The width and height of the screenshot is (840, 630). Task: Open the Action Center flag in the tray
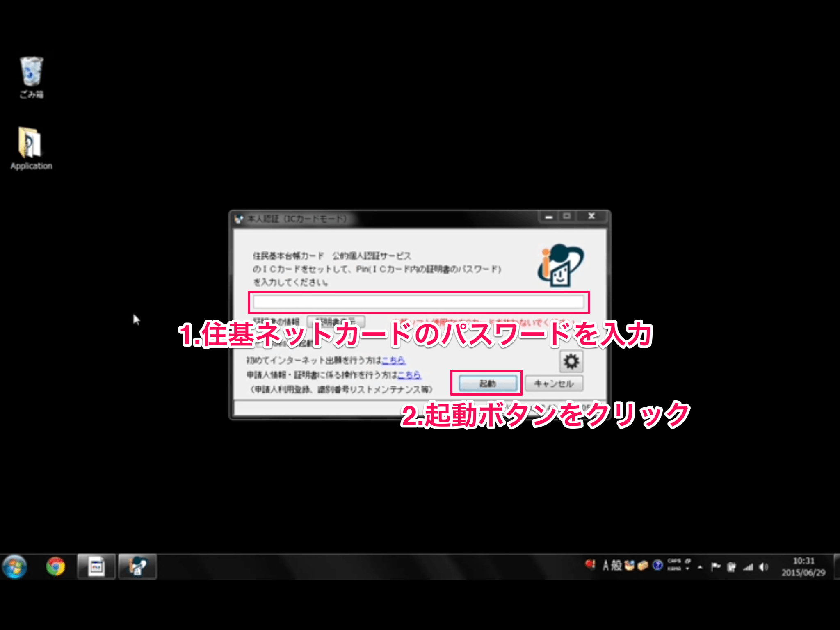click(x=716, y=567)
